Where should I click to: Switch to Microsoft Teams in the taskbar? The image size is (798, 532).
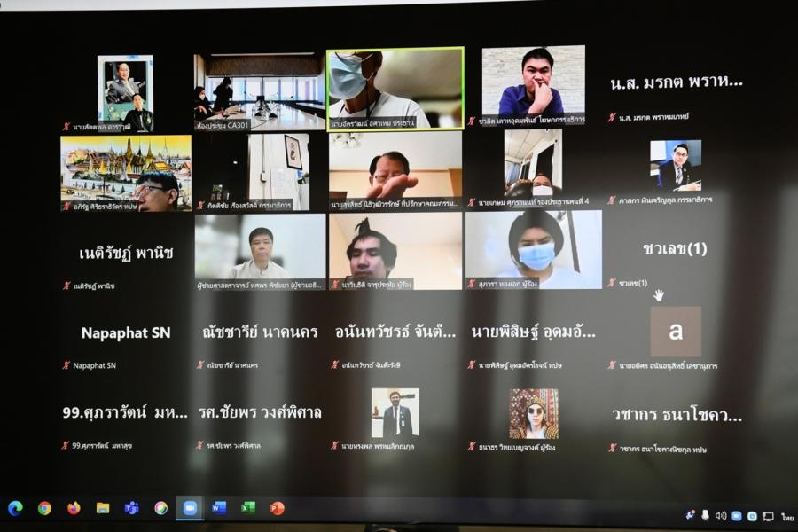tap(131, 508)
